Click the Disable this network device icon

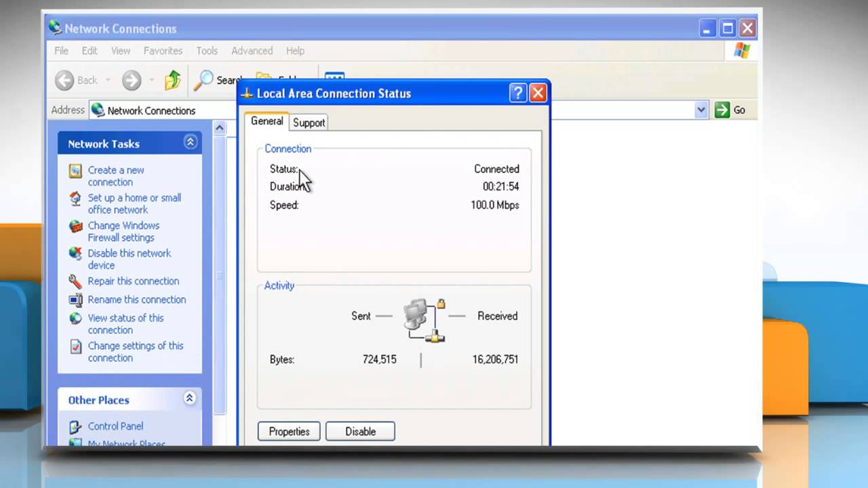point(75,254)
